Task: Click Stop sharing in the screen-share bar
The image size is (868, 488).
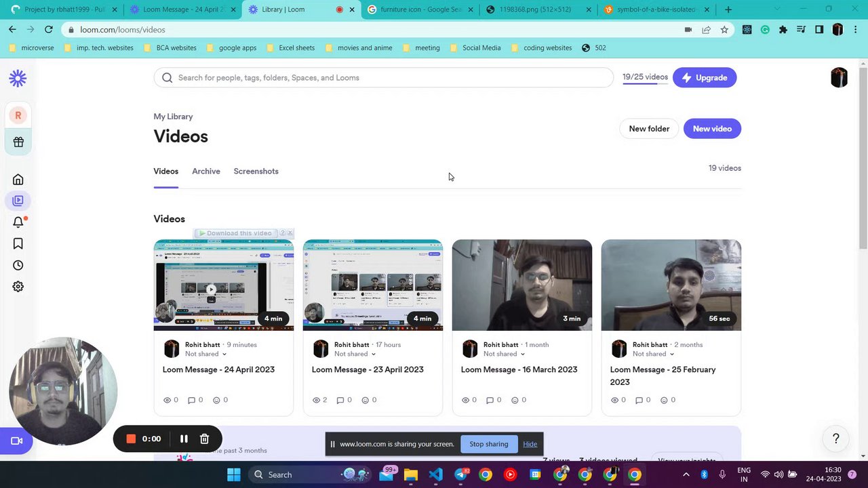Action: click(489, 445)
